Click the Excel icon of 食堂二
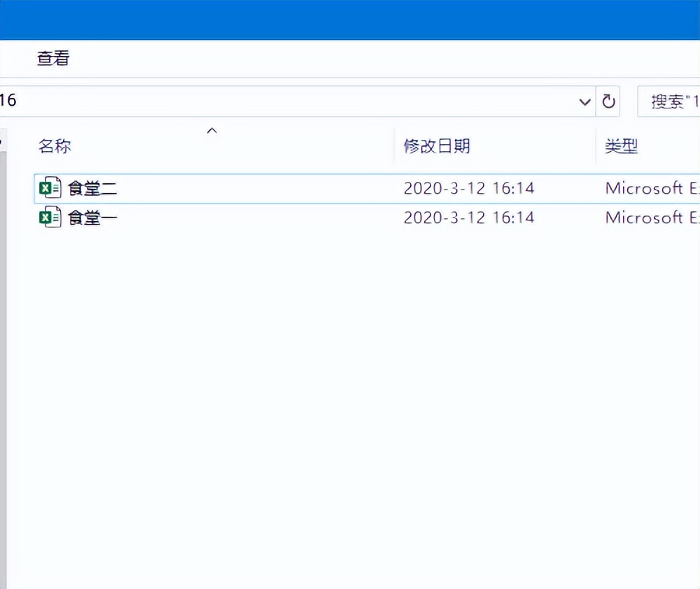 [49, 187]
